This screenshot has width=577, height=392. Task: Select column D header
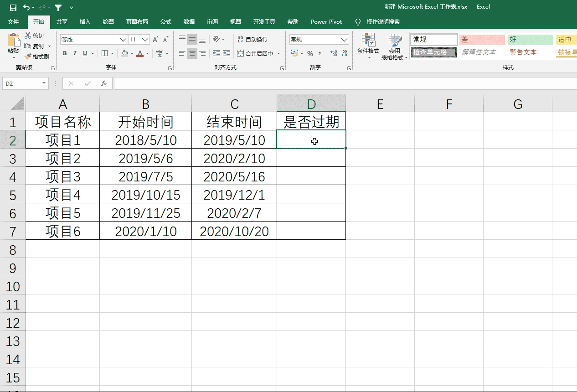pos(311,104)
